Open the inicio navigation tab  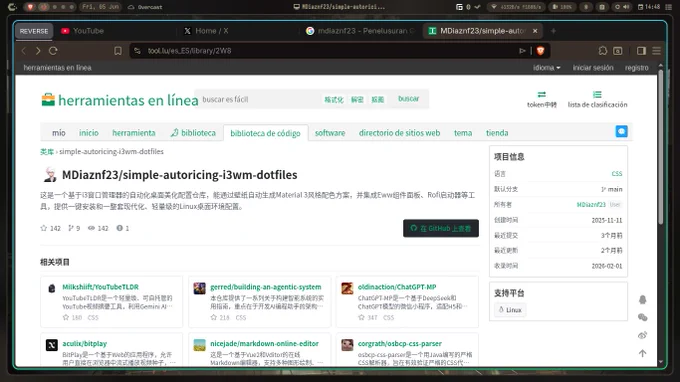point(89,133)
